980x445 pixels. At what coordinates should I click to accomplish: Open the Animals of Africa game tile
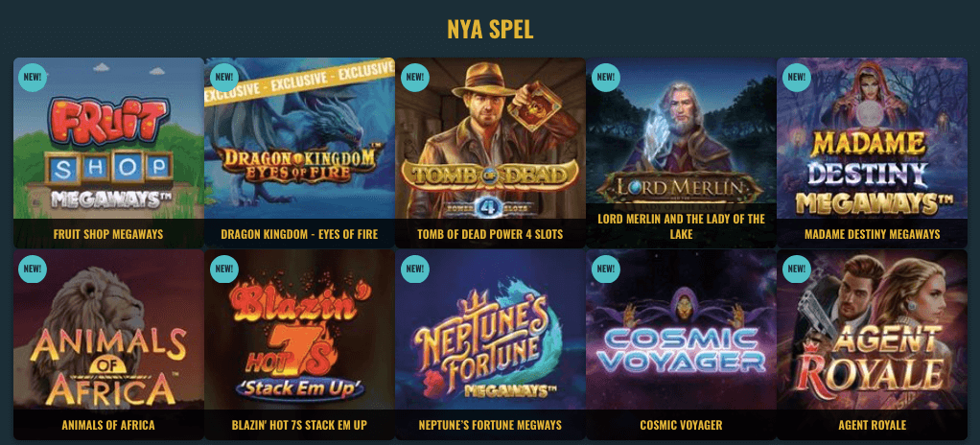point(108,344)
